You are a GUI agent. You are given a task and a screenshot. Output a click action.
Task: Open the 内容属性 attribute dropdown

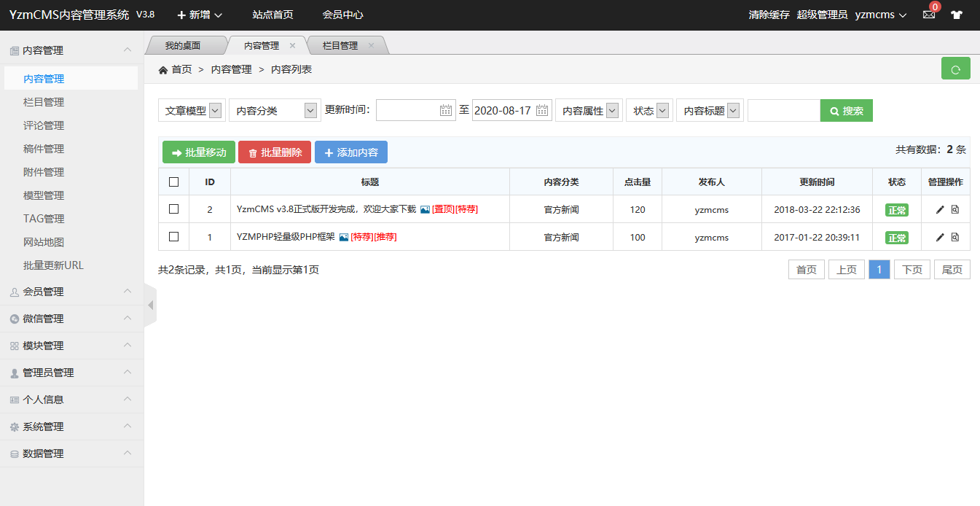589,110
